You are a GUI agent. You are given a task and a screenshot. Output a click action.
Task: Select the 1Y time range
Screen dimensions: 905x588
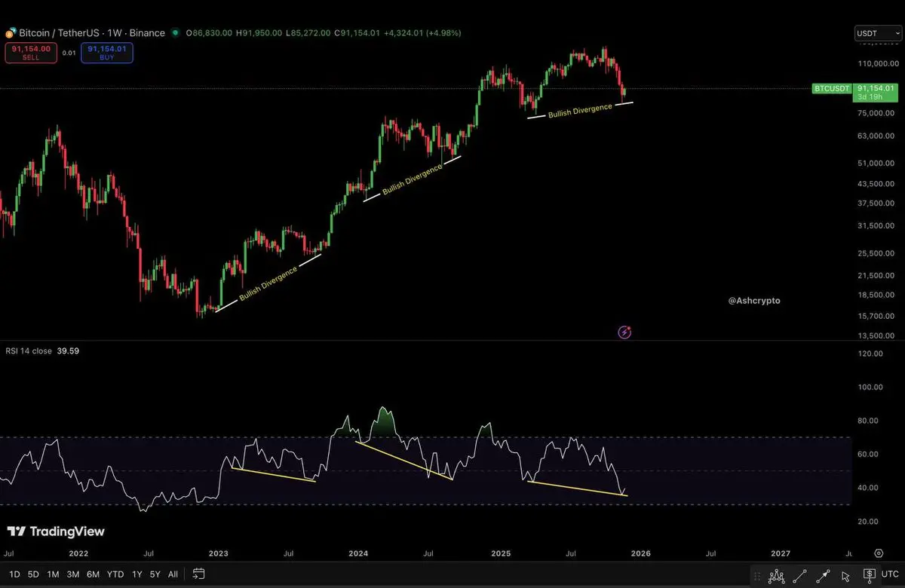[x=137, y=574]
